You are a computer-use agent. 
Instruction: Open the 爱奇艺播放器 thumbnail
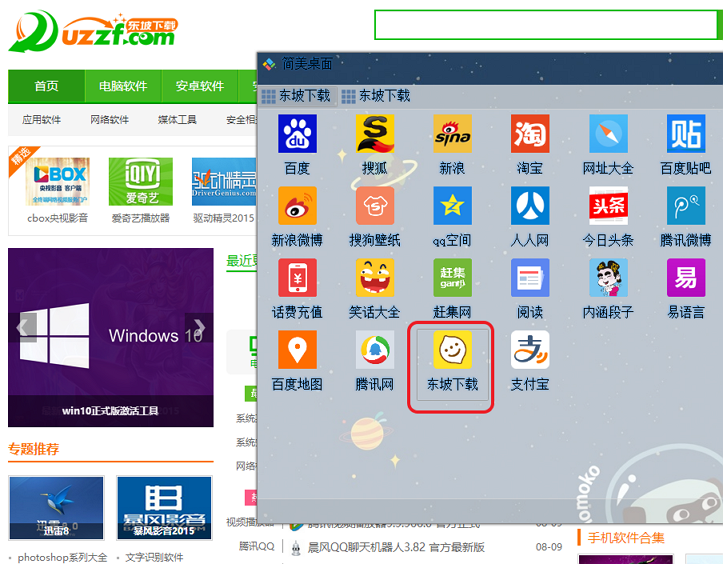click(x=141, y=182)
